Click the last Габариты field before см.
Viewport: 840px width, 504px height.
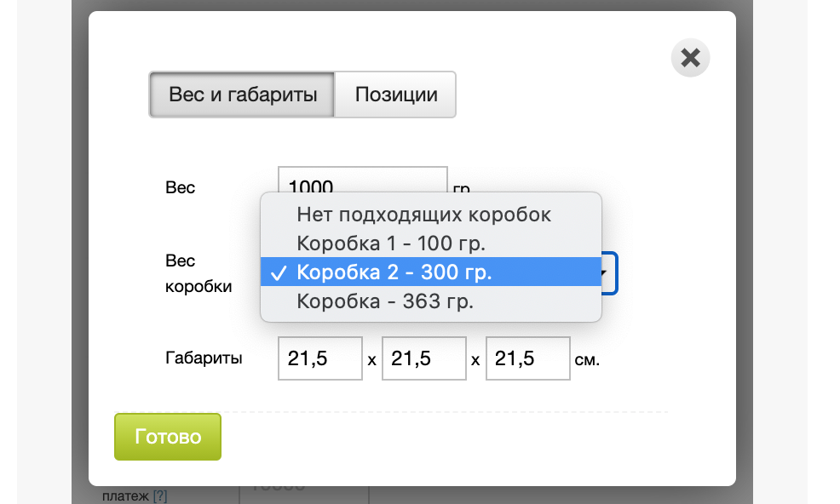(x=528, y=358)
